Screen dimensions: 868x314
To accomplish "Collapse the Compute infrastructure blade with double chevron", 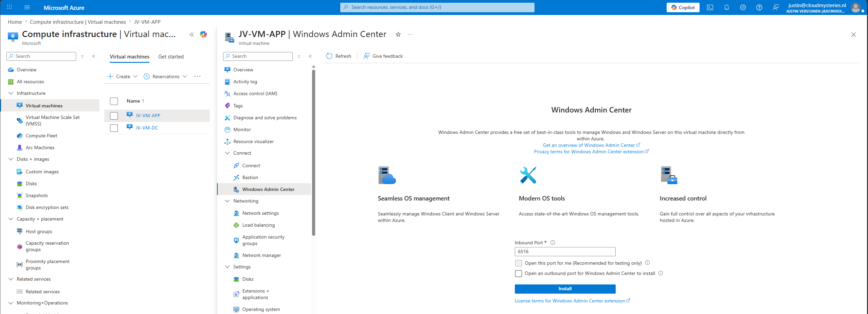I will pos(192,34).
